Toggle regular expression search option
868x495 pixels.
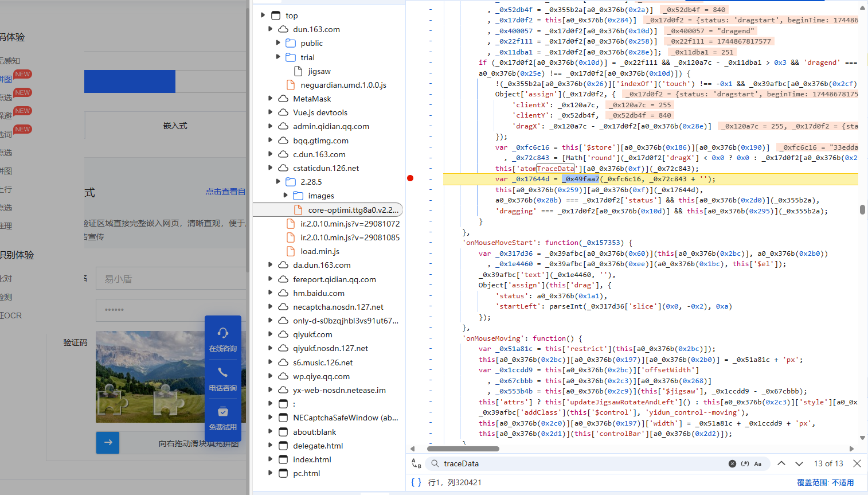coord(745,463)
